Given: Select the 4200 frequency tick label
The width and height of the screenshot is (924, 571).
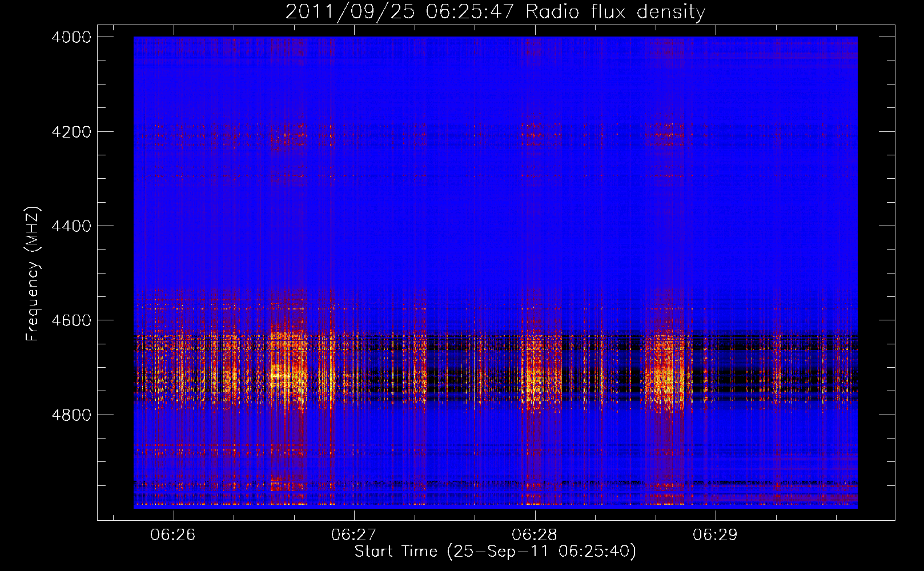Looking at the screenshot, I should coord(71,131).
